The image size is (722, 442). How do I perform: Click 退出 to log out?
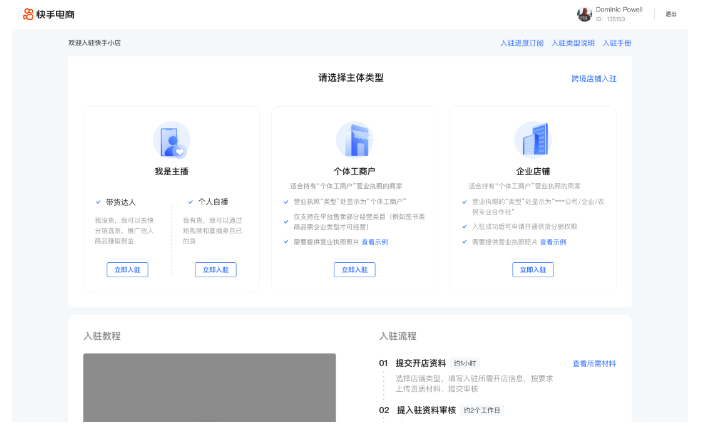[671, 14]
